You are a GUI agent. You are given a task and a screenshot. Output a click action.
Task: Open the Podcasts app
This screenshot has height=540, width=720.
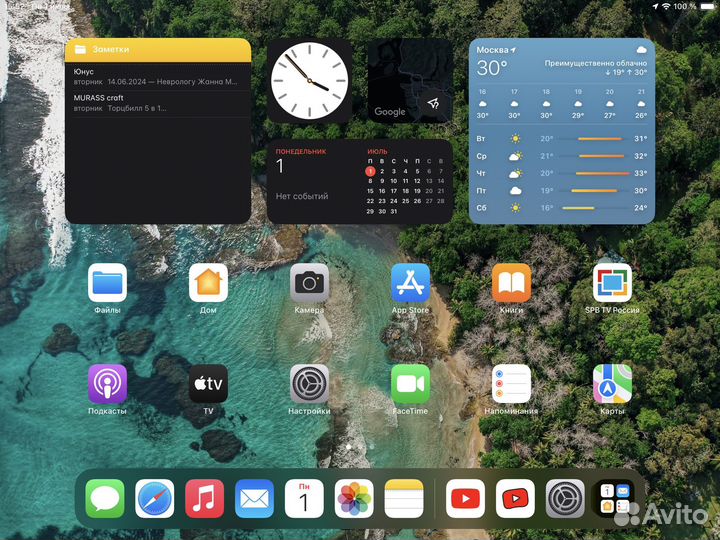(107, 384)
